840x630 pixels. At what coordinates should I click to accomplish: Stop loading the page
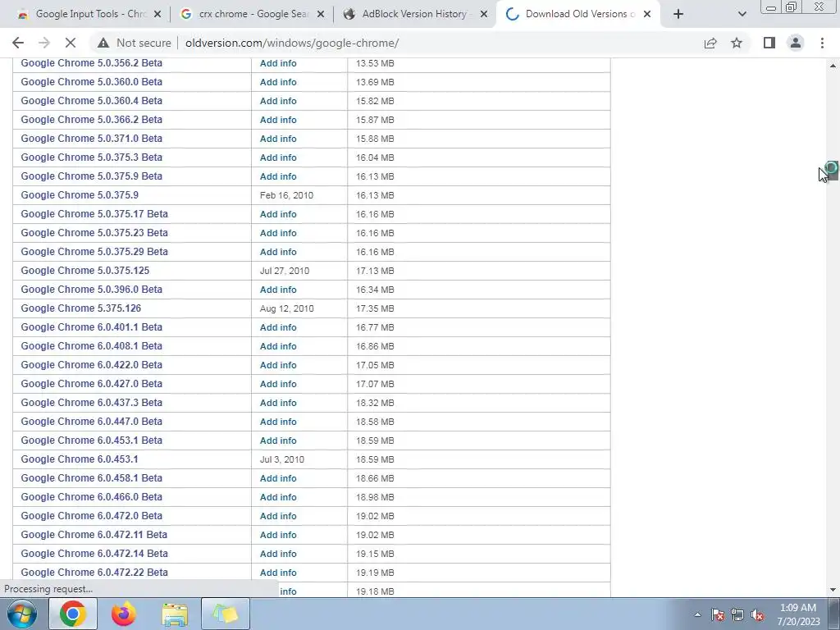click(71, 43)
